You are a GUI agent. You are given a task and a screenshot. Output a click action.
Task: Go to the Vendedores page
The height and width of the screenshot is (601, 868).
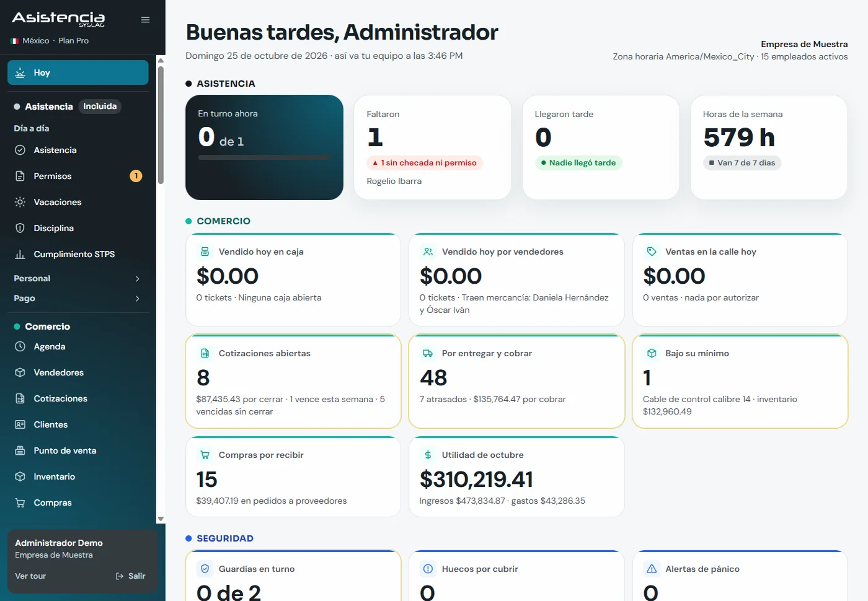click(78, 372)
